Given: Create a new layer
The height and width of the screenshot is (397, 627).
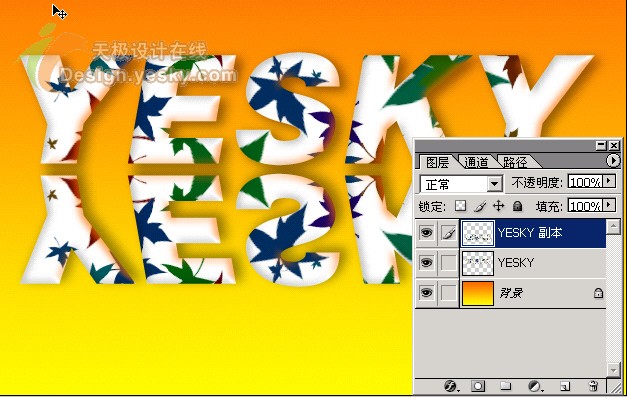Looking at the screenshot, I should tap(565, 386).
